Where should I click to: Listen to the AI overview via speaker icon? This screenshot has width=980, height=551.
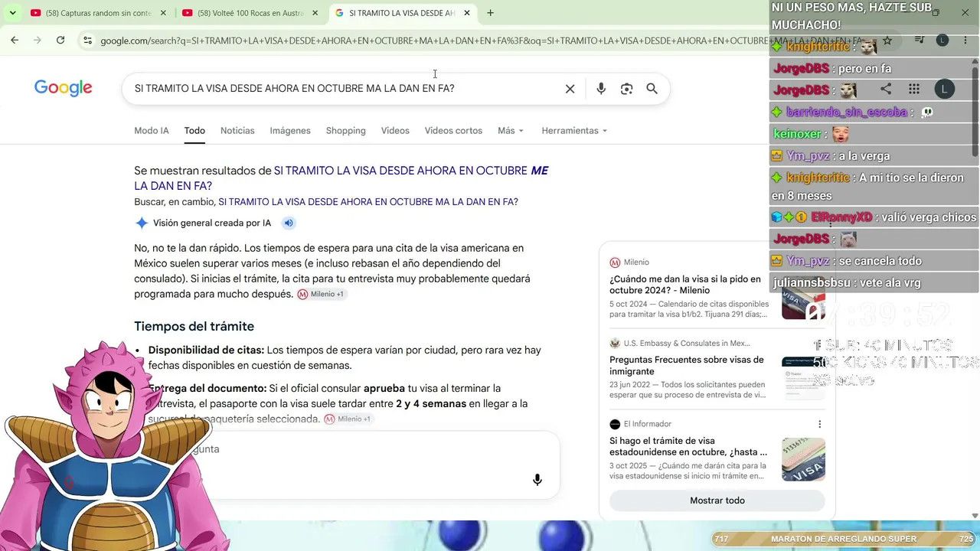pyautogui.click(x=289, y=223)
